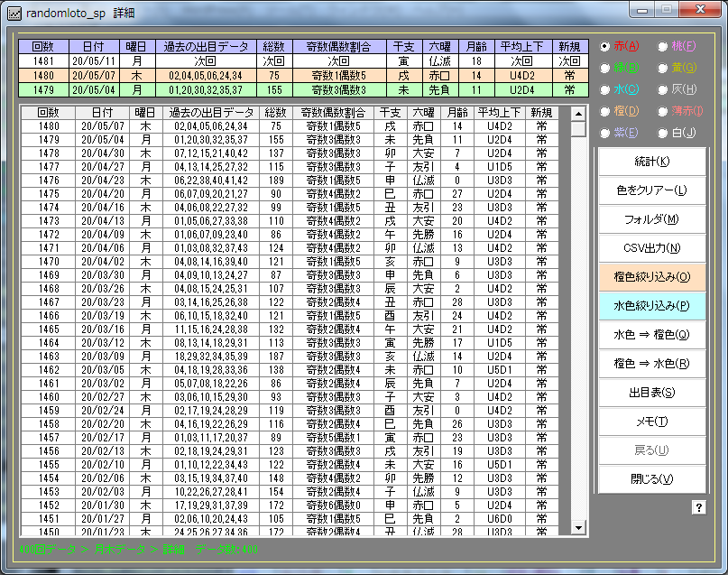Viewport: 728px width, 575px height.
Task: Click 奇数2偶数4 cell in row 1467
Action: [x=334, y=302]
